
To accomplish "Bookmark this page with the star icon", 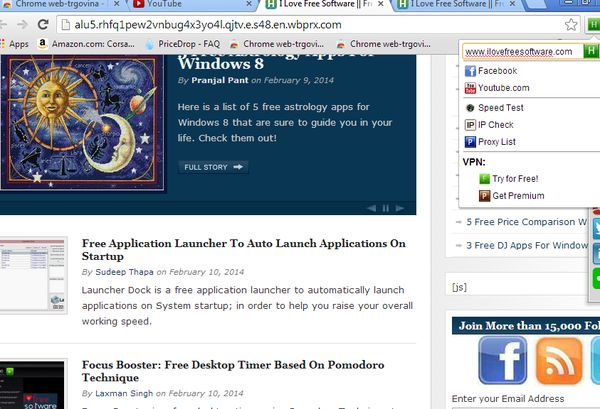I will click(571, 24).
